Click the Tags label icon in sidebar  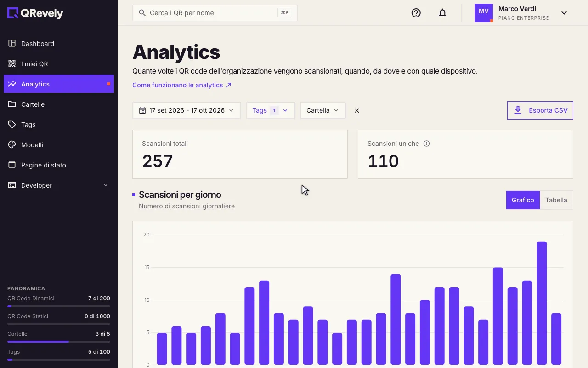coord(12,125)
